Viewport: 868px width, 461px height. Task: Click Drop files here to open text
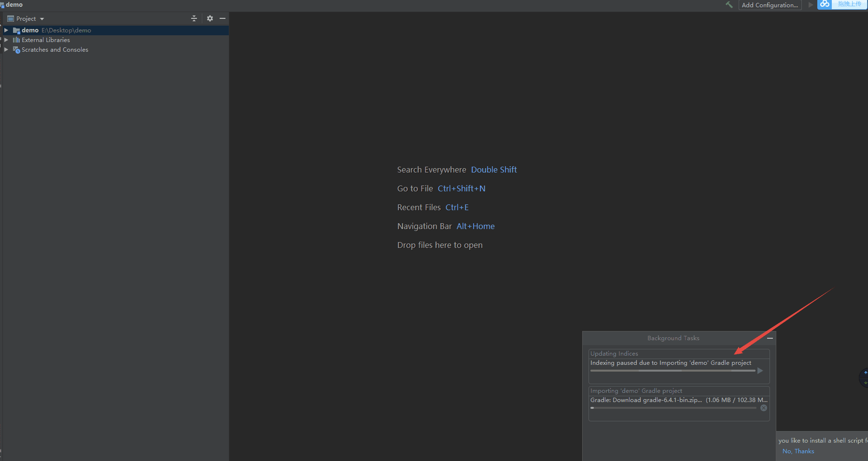pos(440,245)
